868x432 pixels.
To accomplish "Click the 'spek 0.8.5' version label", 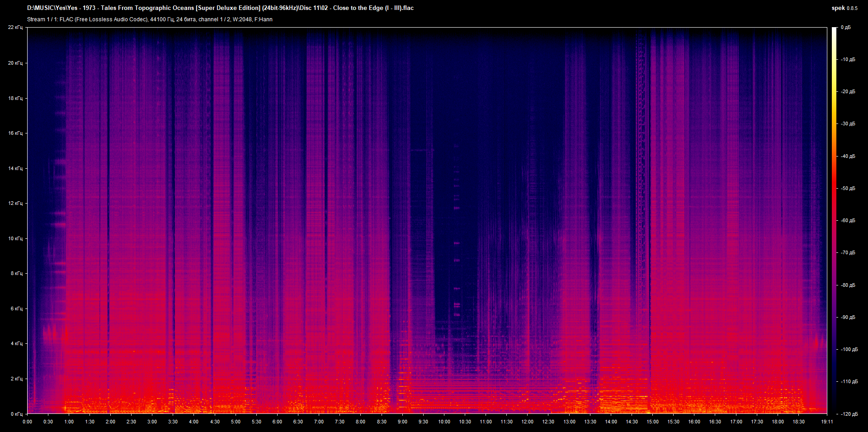I will [844, 8].
